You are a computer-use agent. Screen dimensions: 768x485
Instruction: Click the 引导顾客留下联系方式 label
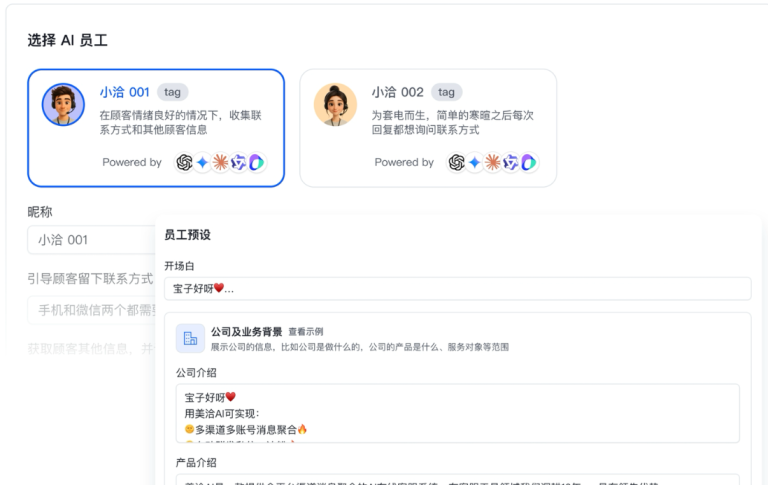(91, 279)
